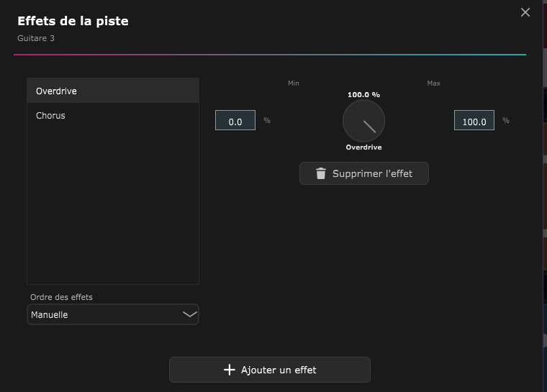This screenshot has height=392, width=547.
Task: Click the Min value field showing 0.0
Action: [x=235, y=120]
